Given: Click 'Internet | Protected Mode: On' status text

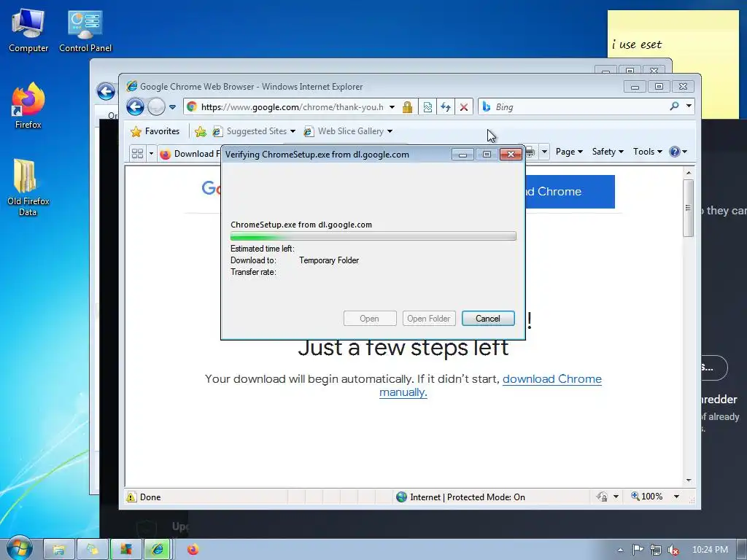Looking at the screenshot, I should tap(468, 497).
